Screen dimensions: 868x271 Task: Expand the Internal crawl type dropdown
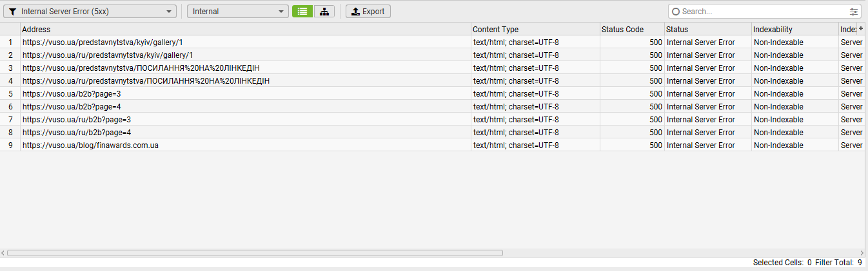point(238,12)
